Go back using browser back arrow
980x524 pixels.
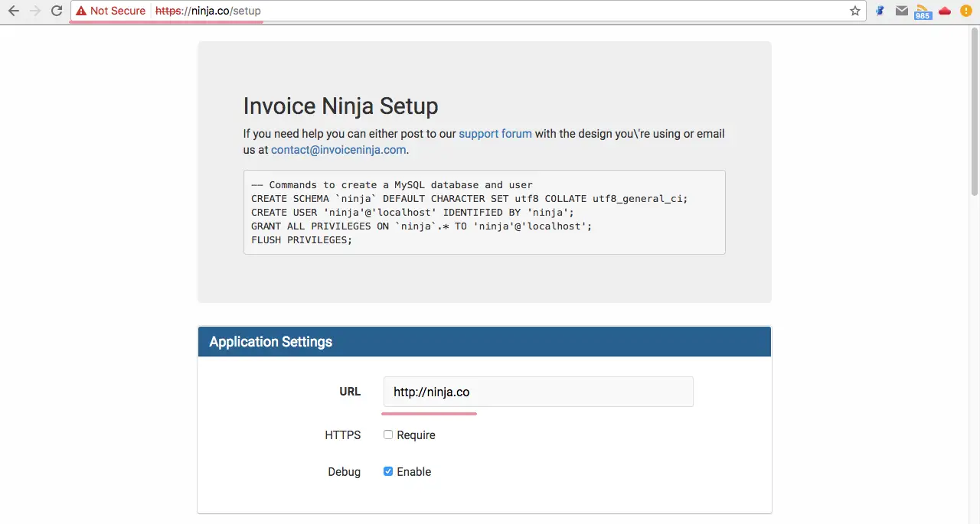point(13,11)
